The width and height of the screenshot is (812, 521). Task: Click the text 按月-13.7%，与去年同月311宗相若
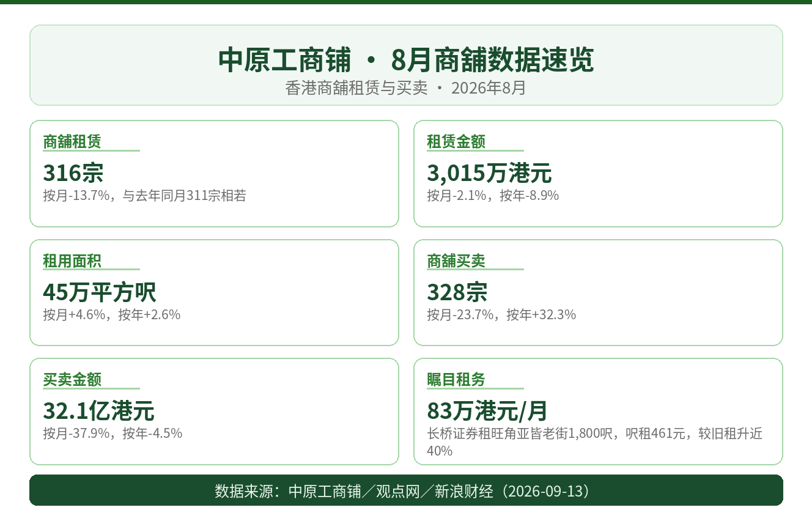click(x=145, y=196)
